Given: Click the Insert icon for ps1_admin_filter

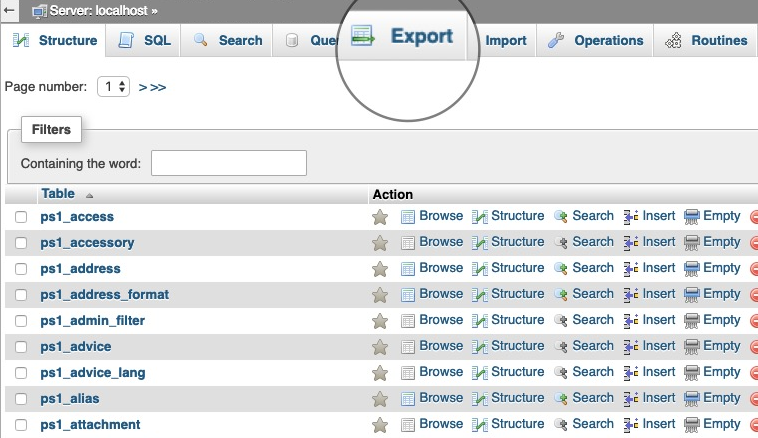Looking at the screenshot, I should [631, 320].
